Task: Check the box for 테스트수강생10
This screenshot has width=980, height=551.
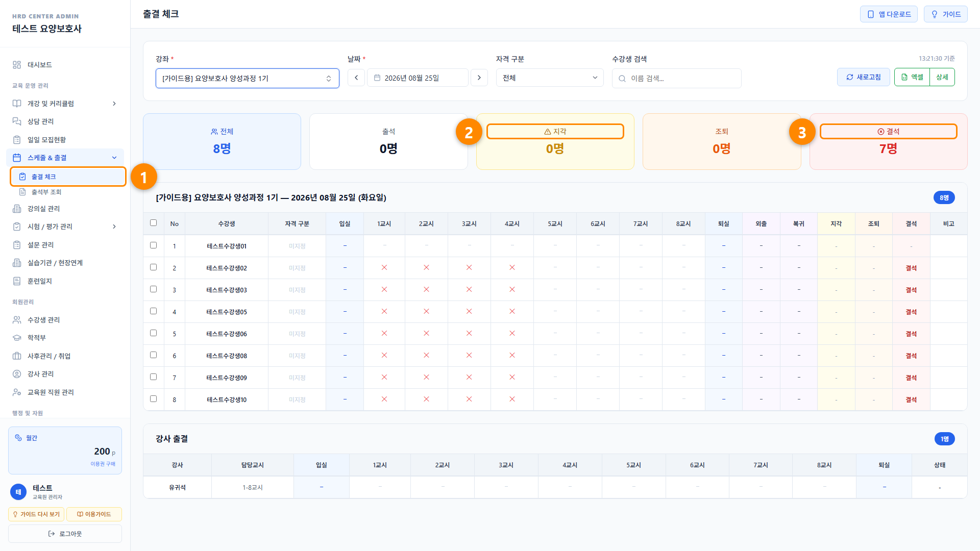Action: pos(153,399)
